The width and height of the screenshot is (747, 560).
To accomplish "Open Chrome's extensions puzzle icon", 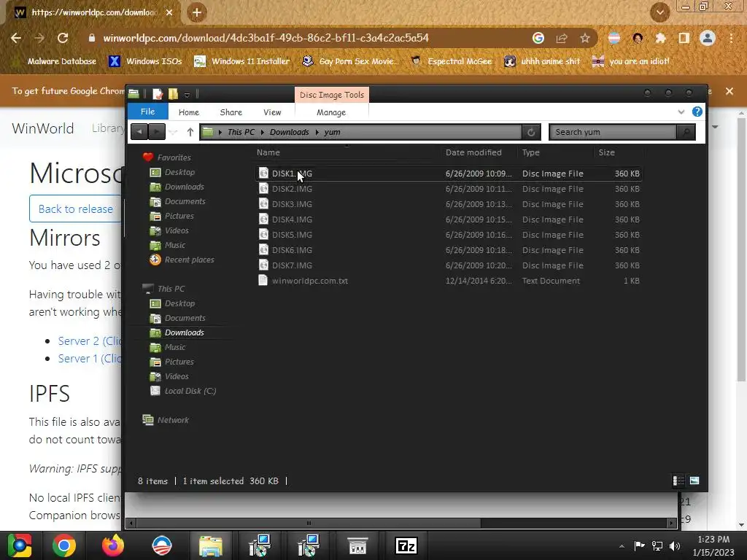I will coord(660,38).
